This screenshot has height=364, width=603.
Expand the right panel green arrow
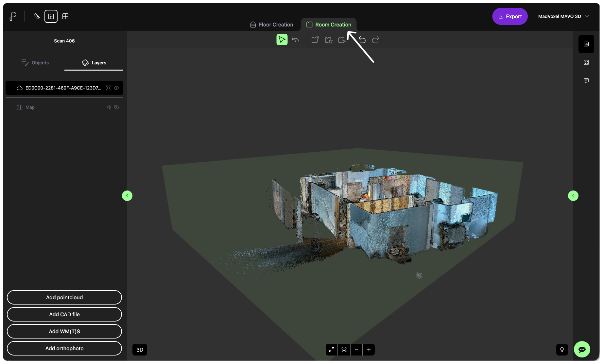(573, 196)
